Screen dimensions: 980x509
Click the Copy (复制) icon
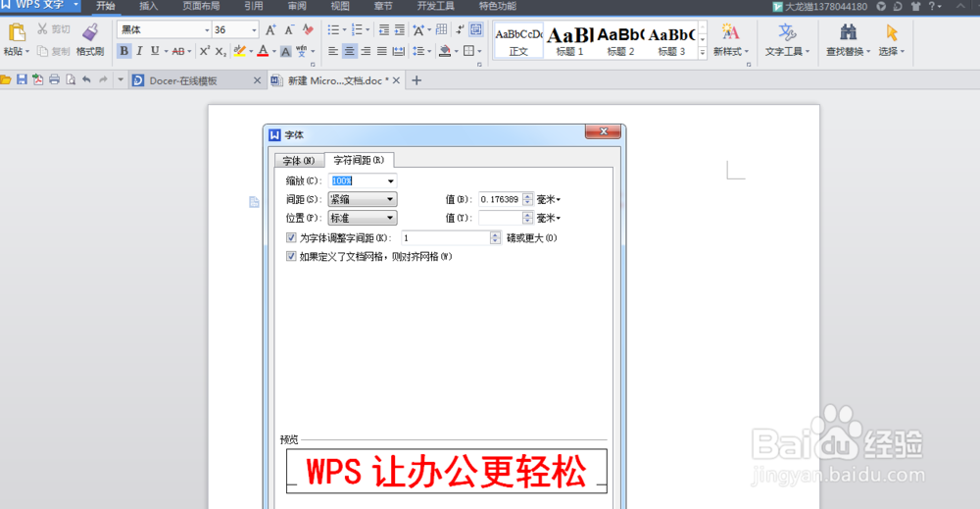(x=42, y=51)
